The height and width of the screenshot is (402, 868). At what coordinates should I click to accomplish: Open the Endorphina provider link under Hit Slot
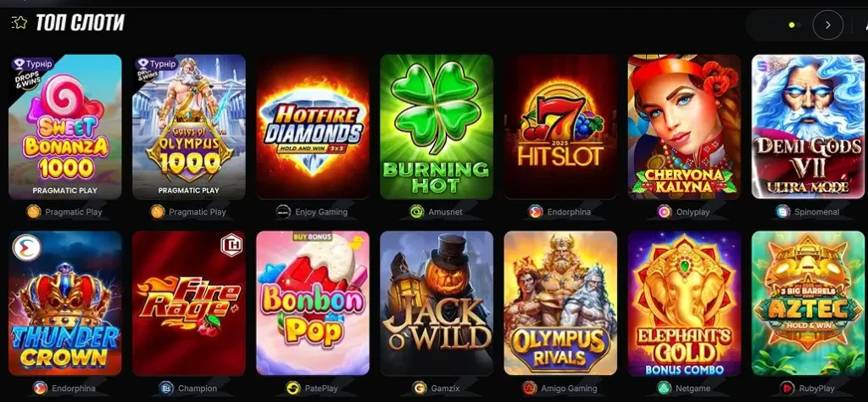pyautogui.click(x=559, y=211)
